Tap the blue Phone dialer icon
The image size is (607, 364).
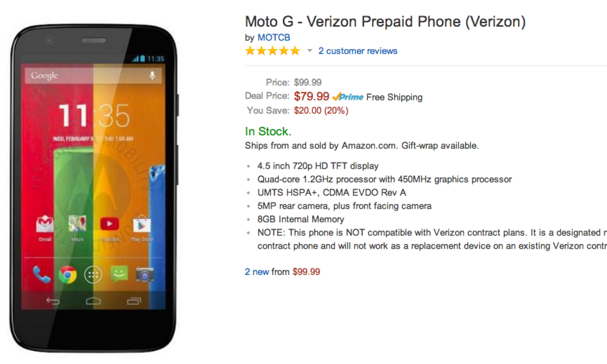tap(41, 275)
